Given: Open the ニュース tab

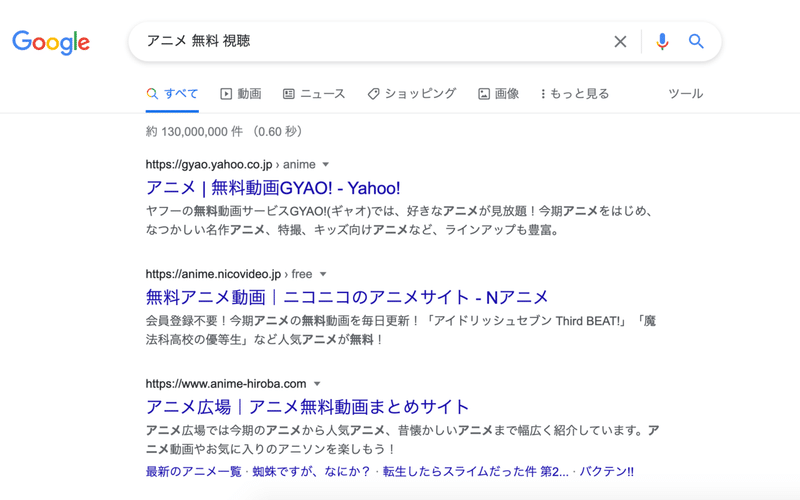Looking at the screenshot, I should (x=314, y=94).
